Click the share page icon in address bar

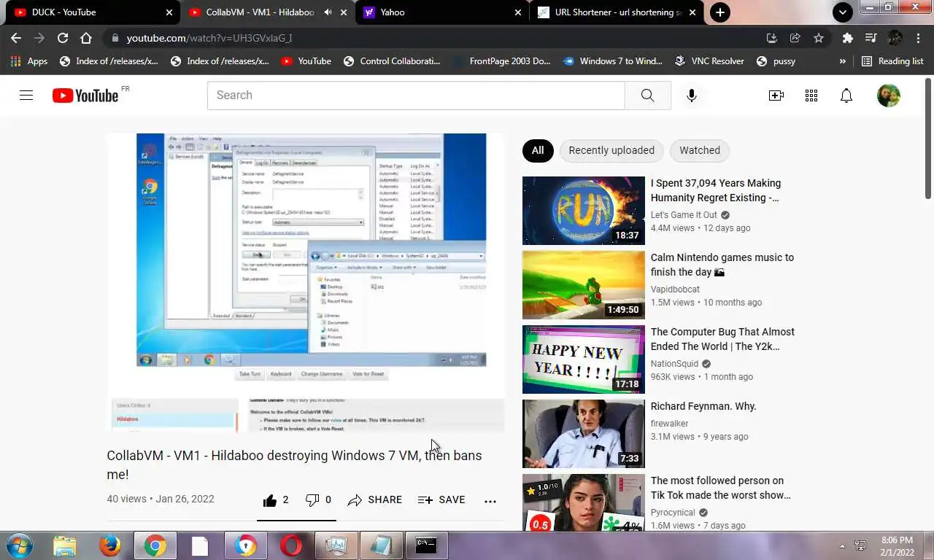(795, 38)
